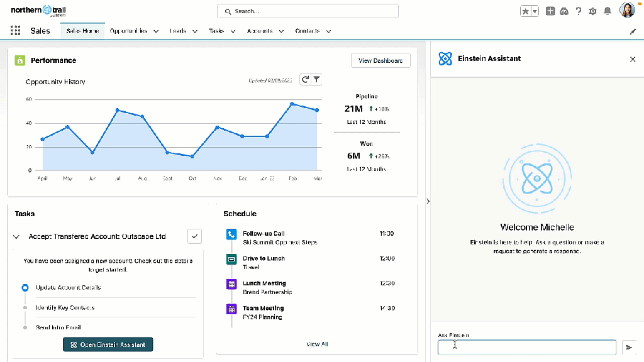This screenshot has width=644, height=362.
Task: Click the send arrow next to Ask Einstein
Action: pos(629,347)
